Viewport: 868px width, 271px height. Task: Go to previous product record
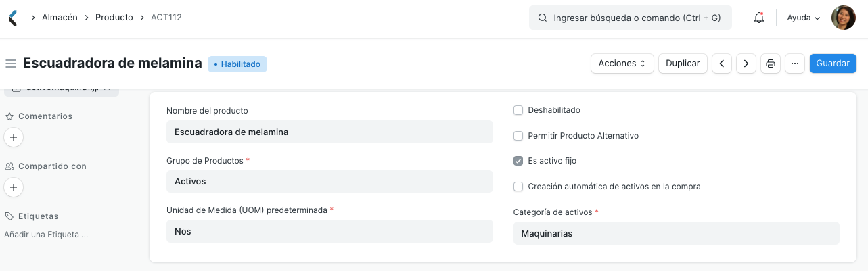click(x=722, y=64)
